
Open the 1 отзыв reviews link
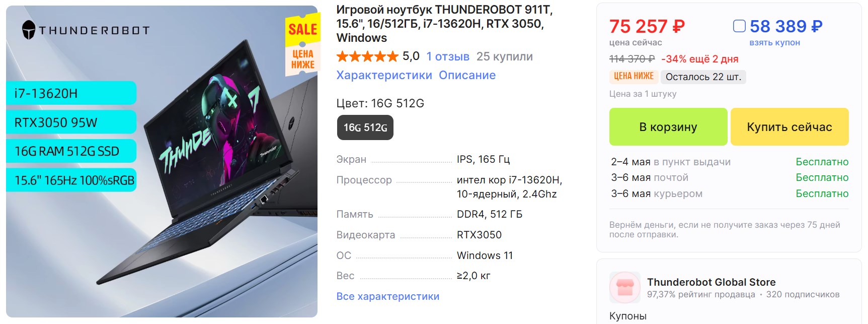coord(448,56)
